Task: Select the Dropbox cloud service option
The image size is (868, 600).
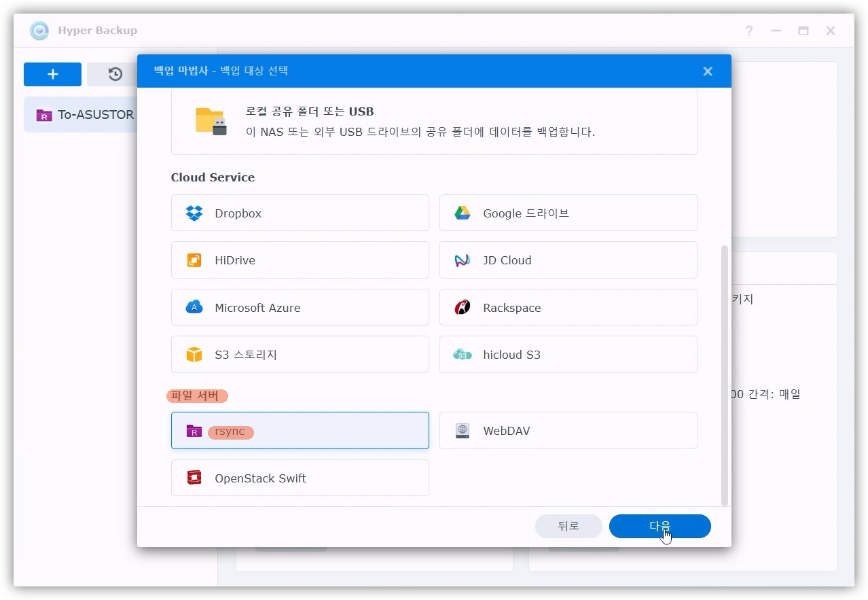Action: click(x=300, y=213)
